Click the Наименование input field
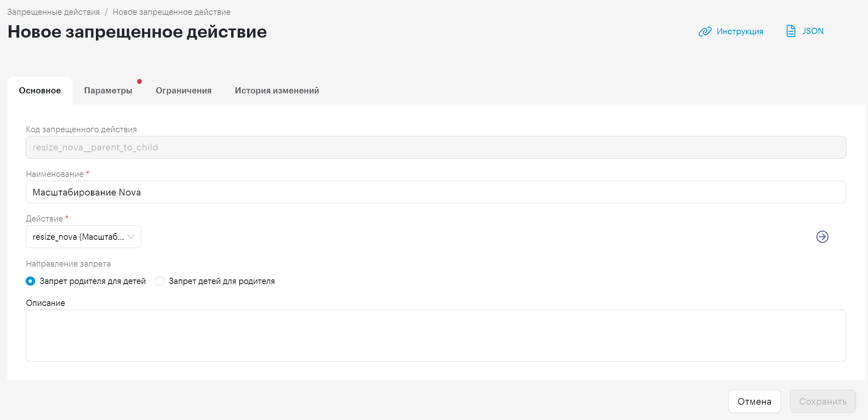This screenshot has height=420, width=868. 436,192
